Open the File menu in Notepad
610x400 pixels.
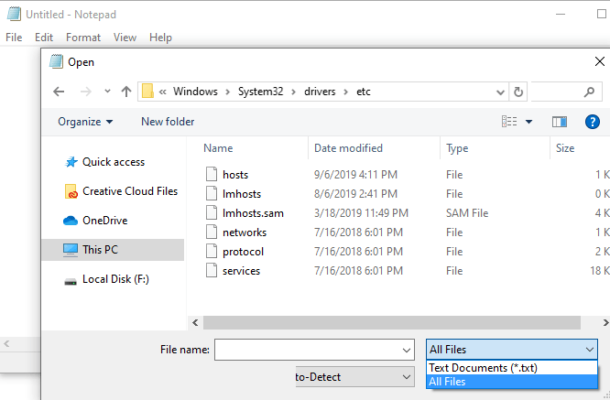[x=14, y=37]
